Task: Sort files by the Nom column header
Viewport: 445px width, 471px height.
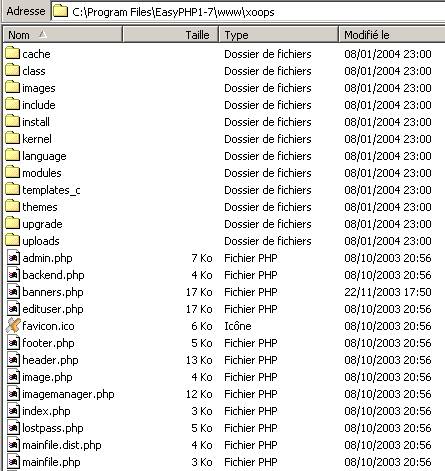Action: coord(62,35)
